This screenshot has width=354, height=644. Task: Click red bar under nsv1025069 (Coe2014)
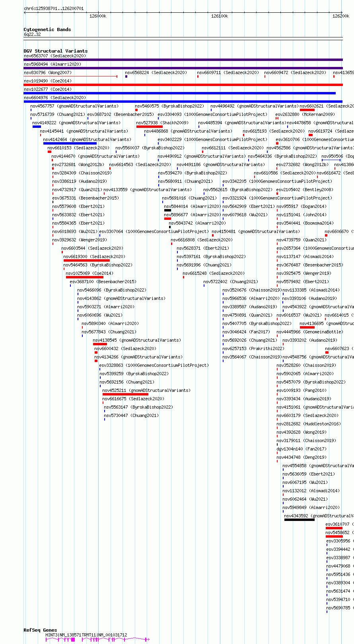(x=85, y=277)
